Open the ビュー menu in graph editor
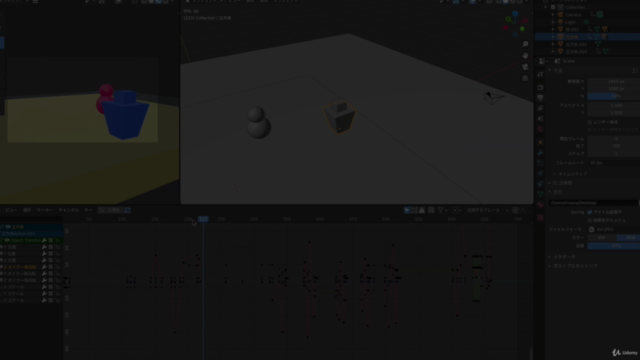The height and width of the screenshot is (360, 640). 11,210
